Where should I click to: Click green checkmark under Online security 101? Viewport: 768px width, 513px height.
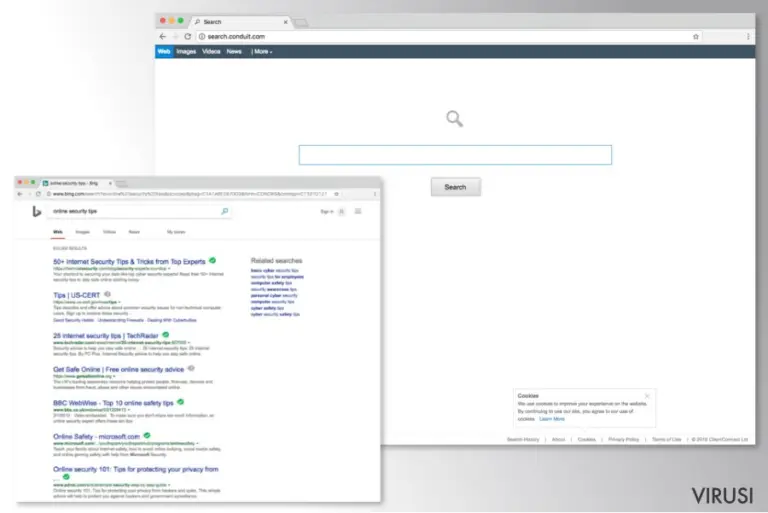click(x=66, y=477)
